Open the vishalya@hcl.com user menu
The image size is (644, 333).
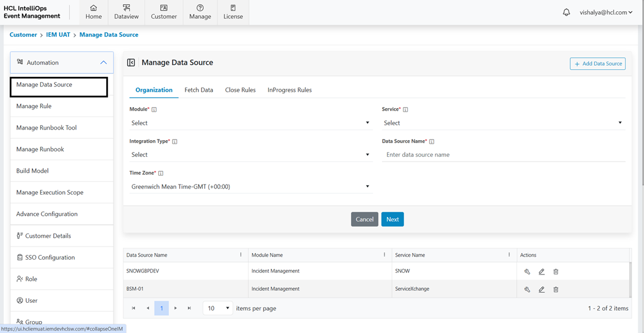click(606, 12)
